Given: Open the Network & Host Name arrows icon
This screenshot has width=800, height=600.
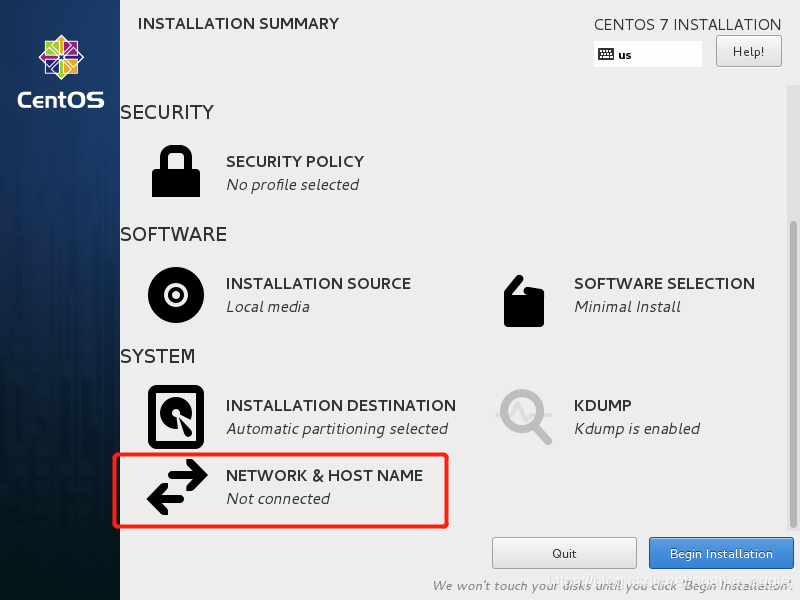Looking at the screenshot, I should tap(177, 487).
